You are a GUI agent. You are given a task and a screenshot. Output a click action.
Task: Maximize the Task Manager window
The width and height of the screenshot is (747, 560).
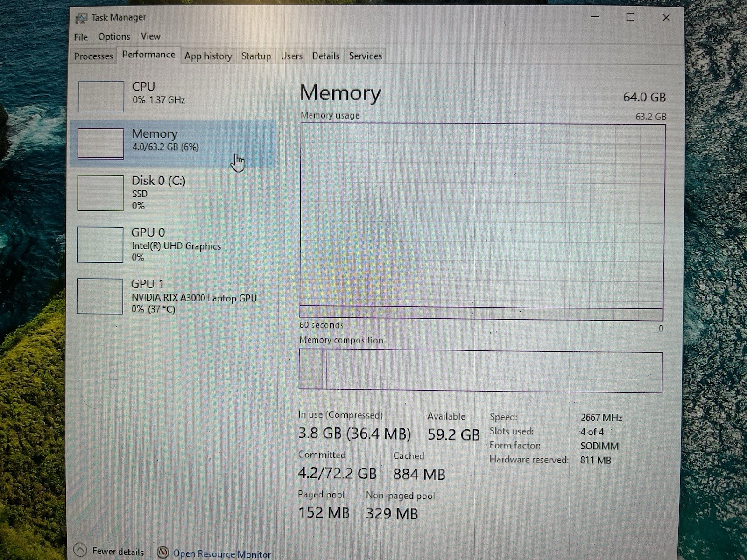pyautogui.click(x=630, y=17)
